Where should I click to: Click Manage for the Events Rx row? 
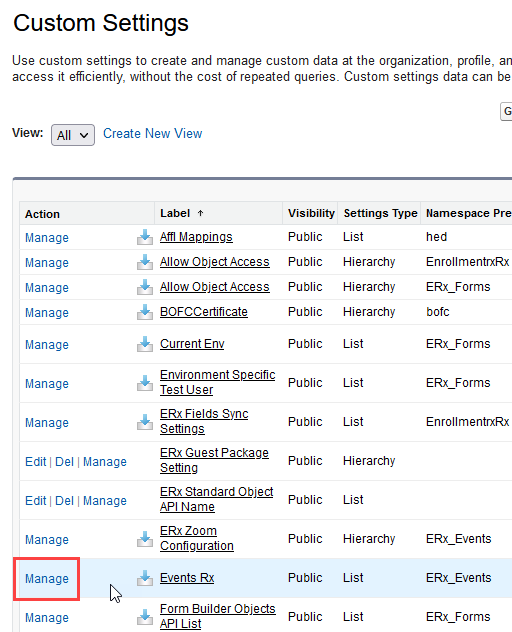point(47,579)
